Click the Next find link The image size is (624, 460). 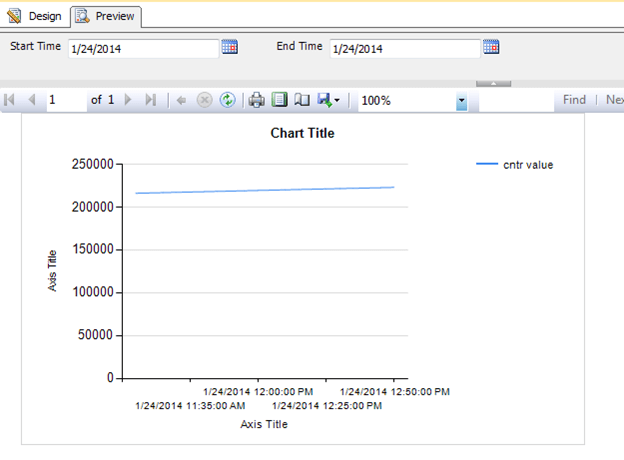(614, 99)
